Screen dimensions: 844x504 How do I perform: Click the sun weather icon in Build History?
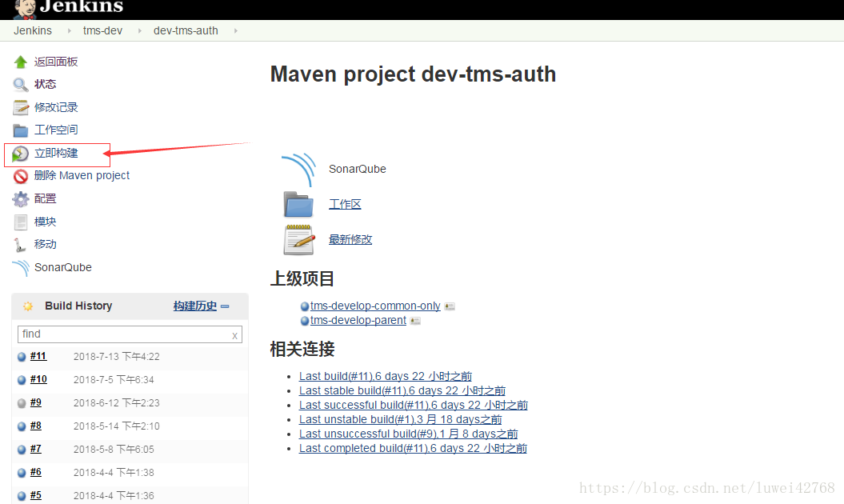28,306
